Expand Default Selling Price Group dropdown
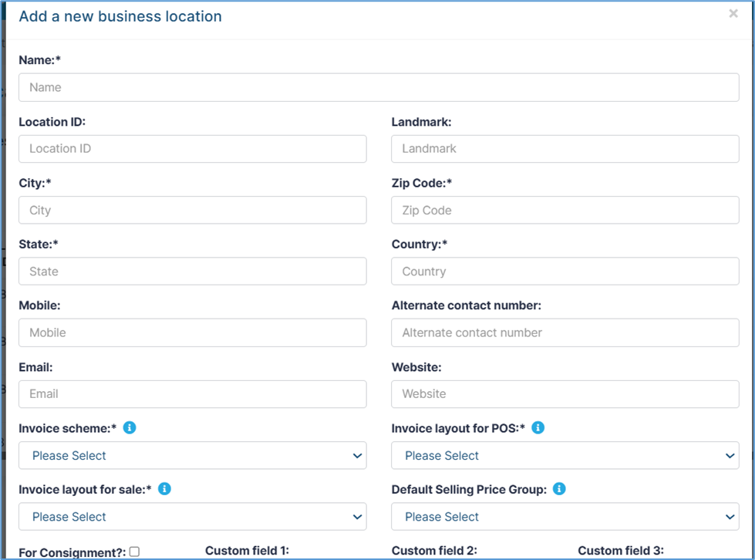 [x=565, y=517]
